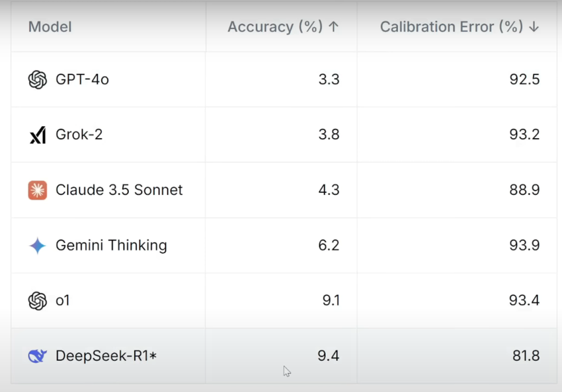Select the Accuracy (%) column header text
Screen dimensions: 562x392
(275, 27)
